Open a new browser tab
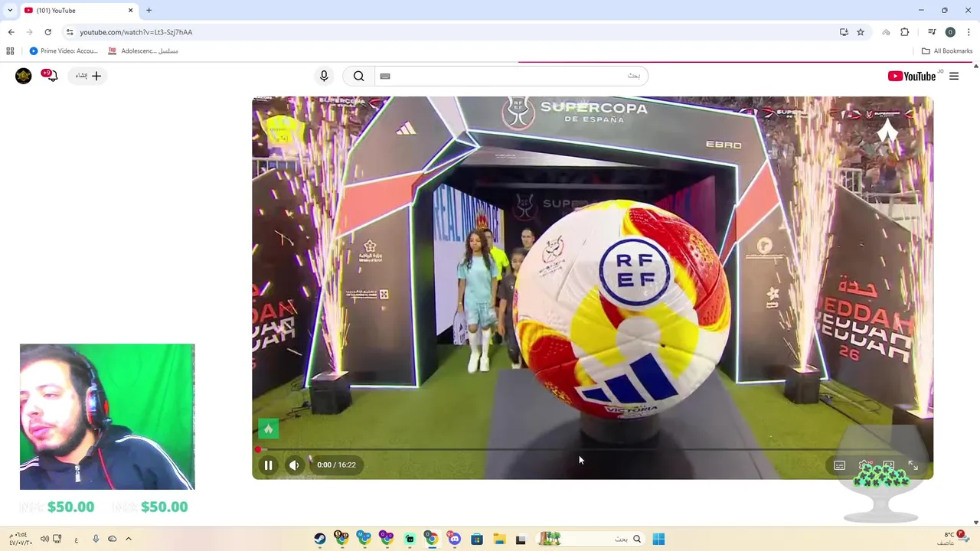980x551 pixels. coord(149,10)
